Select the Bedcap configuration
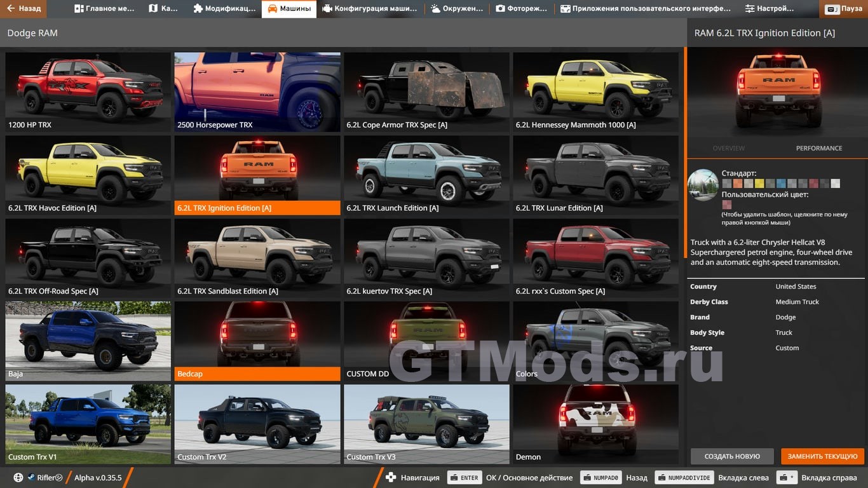The height and width of the screenshot is (488, 868). 257,341
